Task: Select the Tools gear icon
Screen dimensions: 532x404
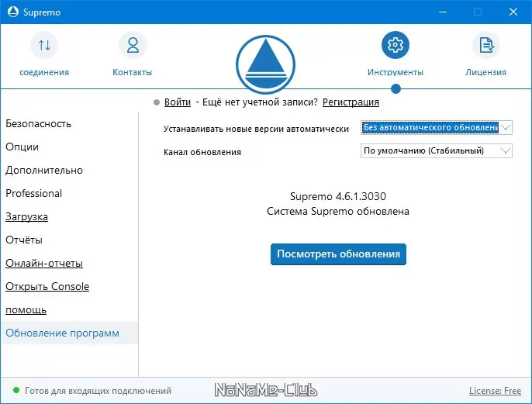Action: pyautogui.click(x=396, y=45)
